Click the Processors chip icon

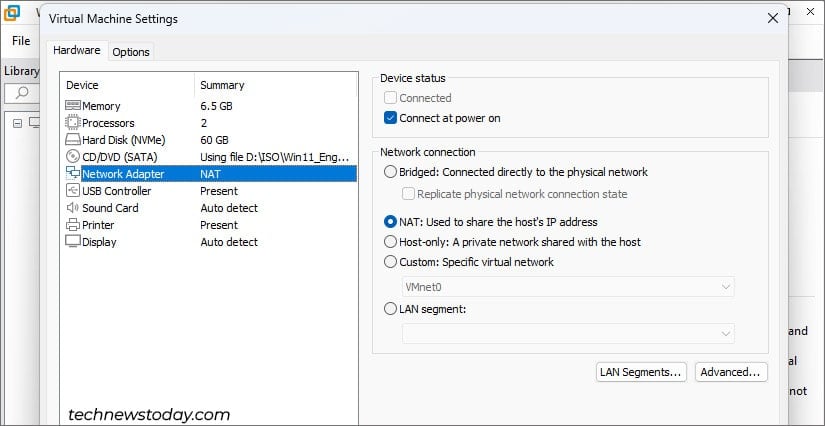tap(73, 123)
